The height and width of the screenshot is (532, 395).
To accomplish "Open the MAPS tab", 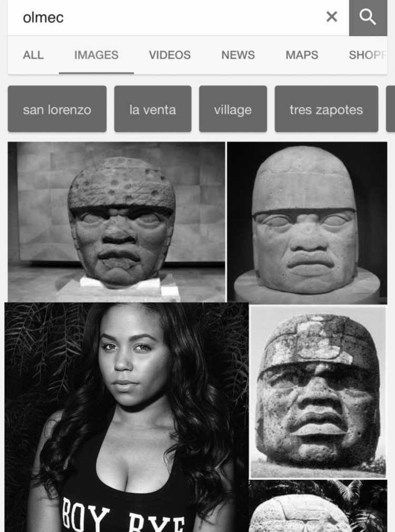I will [302, 55].
